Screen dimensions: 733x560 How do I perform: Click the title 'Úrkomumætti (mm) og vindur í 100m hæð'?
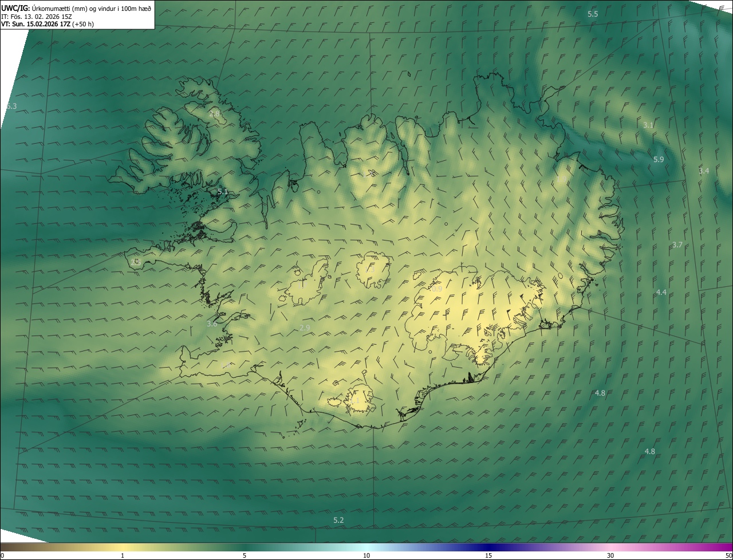tap(91, 8)
